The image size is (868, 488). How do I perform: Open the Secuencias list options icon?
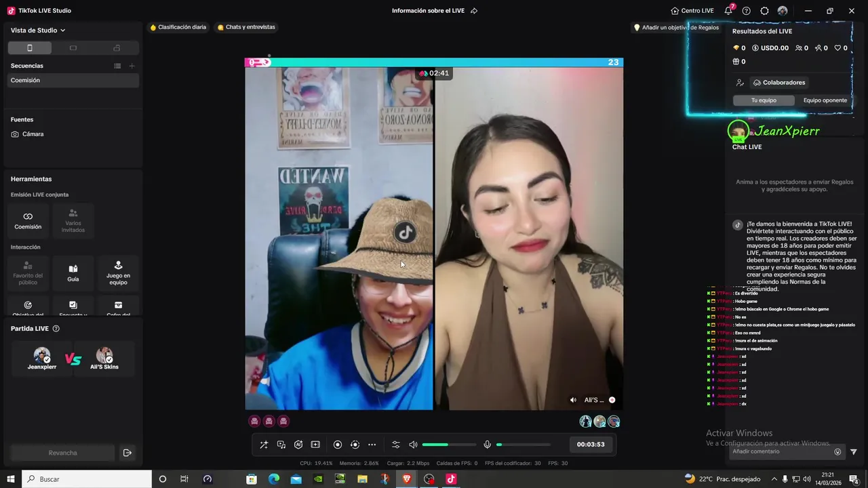point(117,66)
